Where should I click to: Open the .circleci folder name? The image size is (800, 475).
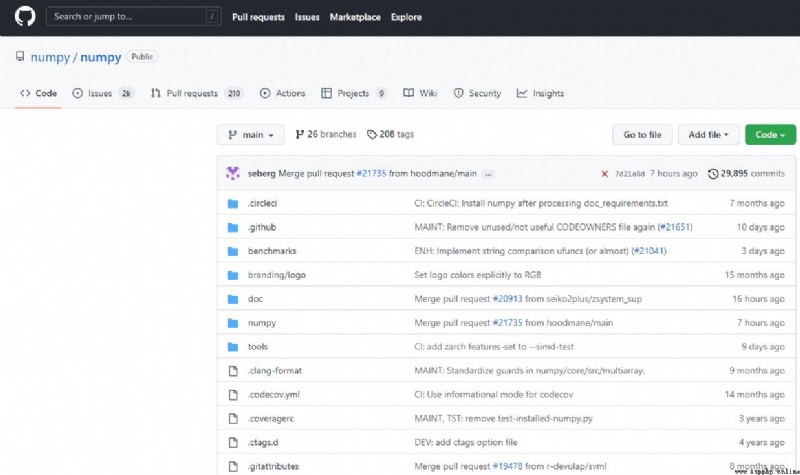[262, 203]
